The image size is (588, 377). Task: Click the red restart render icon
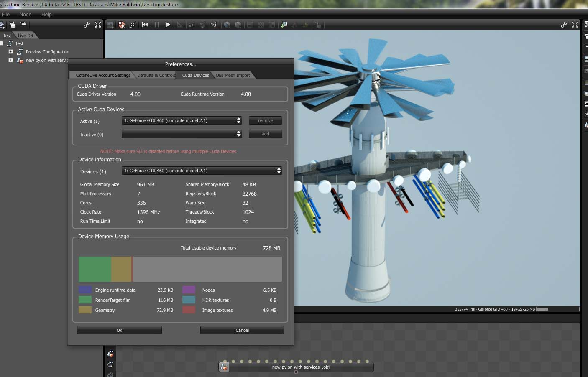[121, 25]
